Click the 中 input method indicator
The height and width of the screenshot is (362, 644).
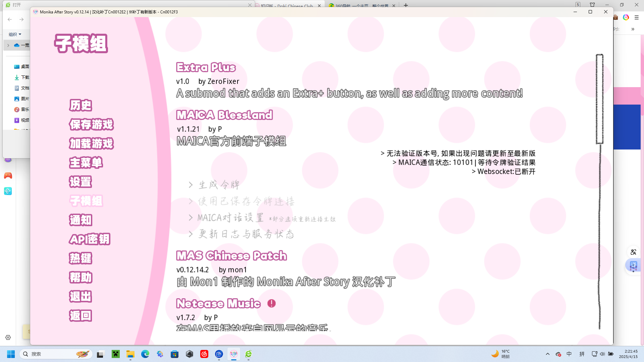pyautogui.click(x=569, y=354)
